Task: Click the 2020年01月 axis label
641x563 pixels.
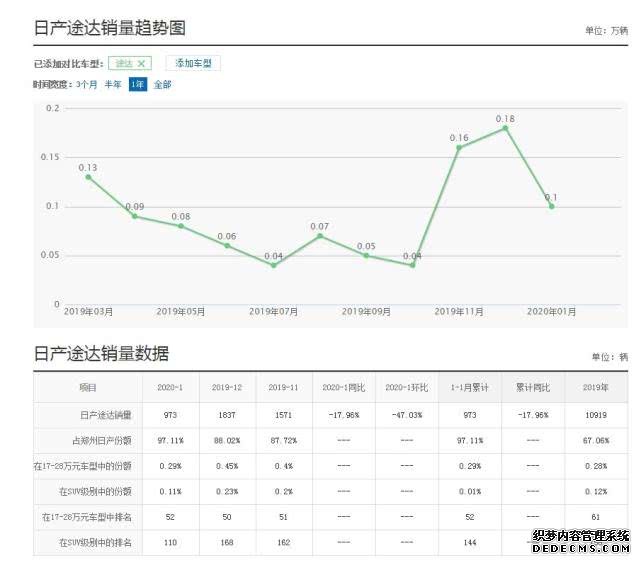Action: (x=551, y=312)
